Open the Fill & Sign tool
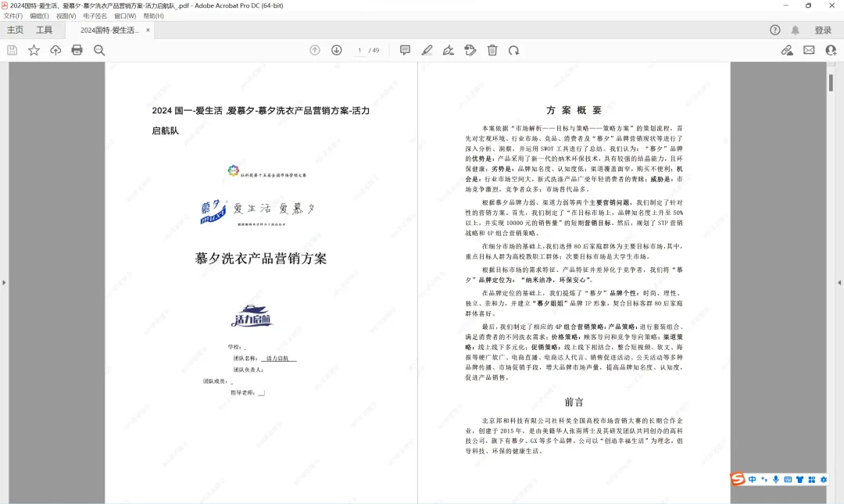Viewport: 844px width, 504px height. pyautogui.click(x=449, y=50)
